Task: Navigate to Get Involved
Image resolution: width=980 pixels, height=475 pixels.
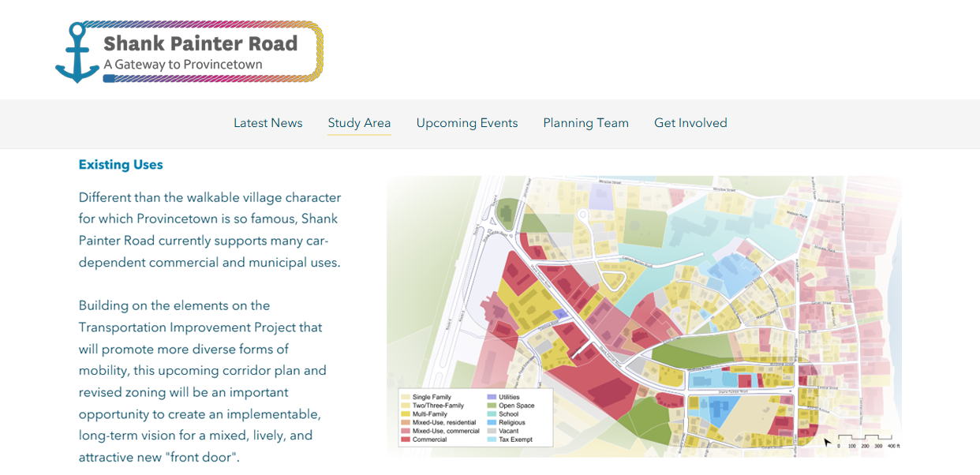Action: (690, 123)
